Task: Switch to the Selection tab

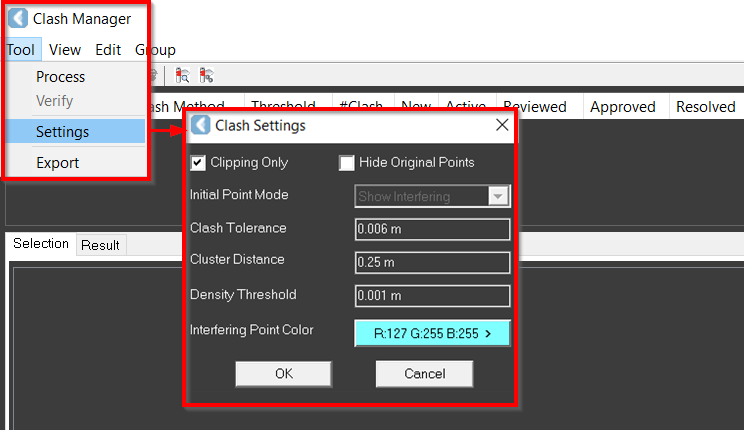Action: click(x=41, y=244)
